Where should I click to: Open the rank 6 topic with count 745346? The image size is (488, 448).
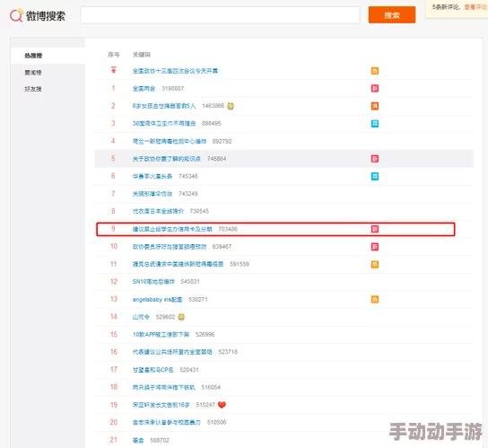tap(152, 176)
